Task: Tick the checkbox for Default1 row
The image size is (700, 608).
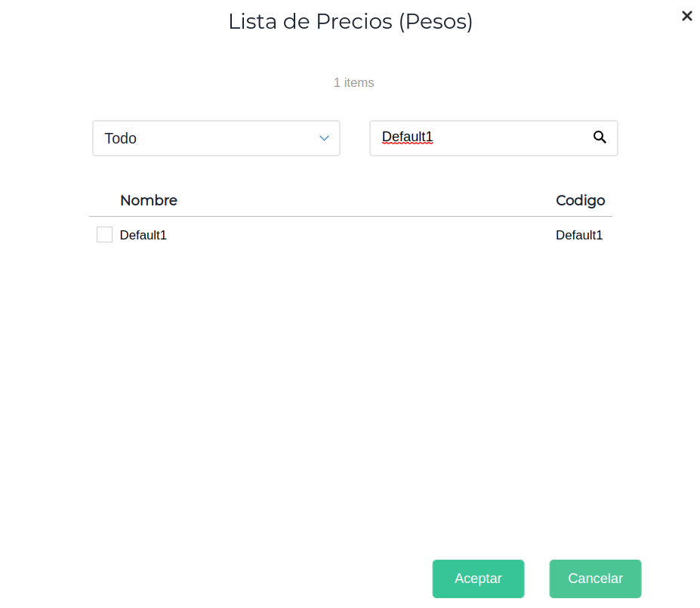Action: point(104,235)
